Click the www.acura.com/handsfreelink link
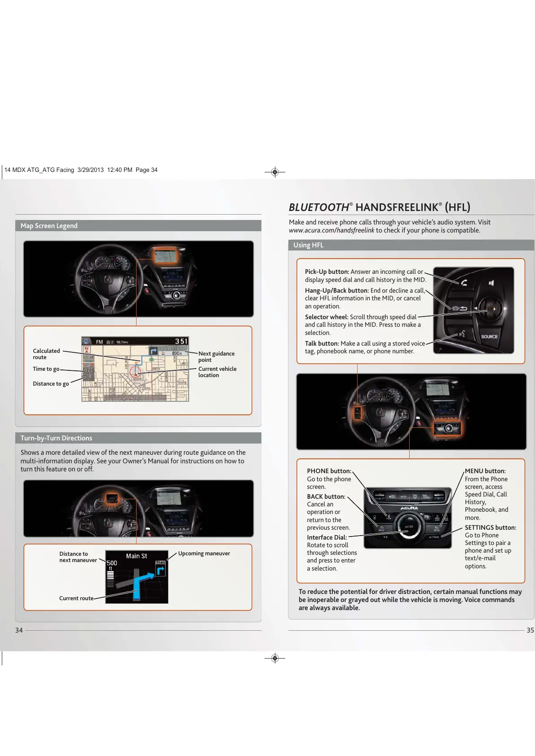The height and width of the screenshot is (756, 535). pyautogui.click(x=332, y=230)
